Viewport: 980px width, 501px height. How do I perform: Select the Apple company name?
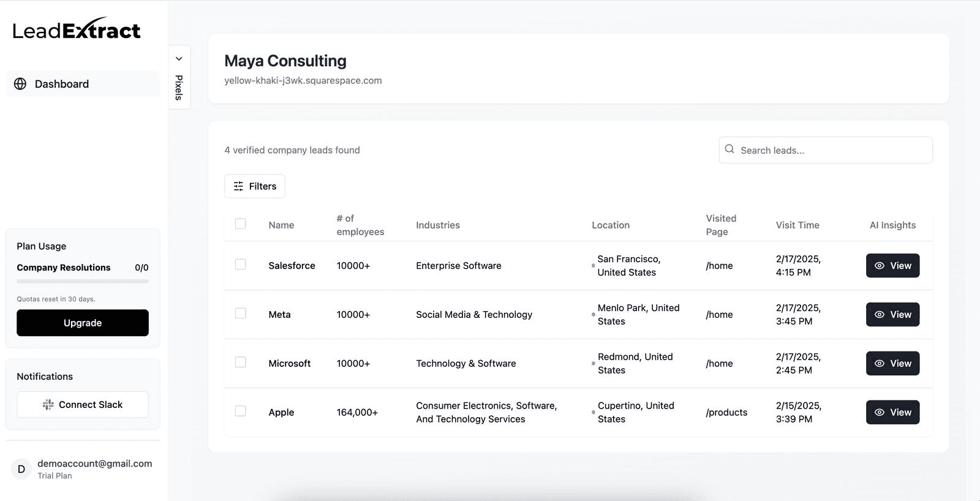pos(281,413)
